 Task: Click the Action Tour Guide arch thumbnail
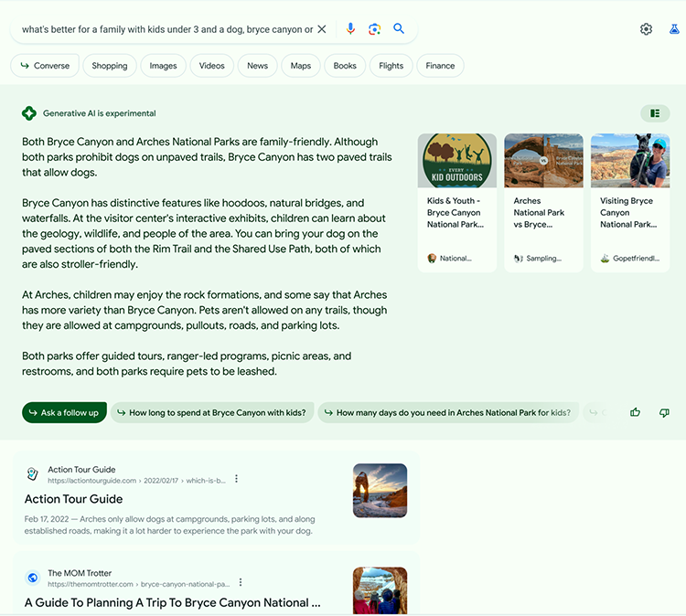[380, 491]
